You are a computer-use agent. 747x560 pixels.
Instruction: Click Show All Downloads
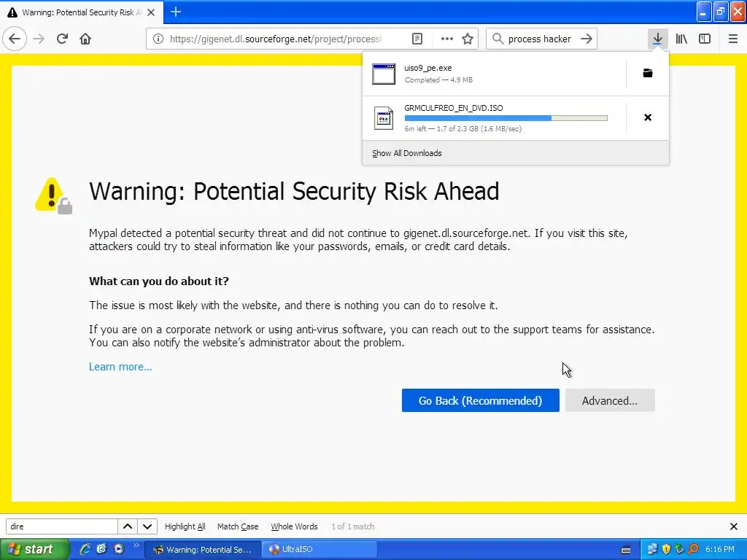407,153
